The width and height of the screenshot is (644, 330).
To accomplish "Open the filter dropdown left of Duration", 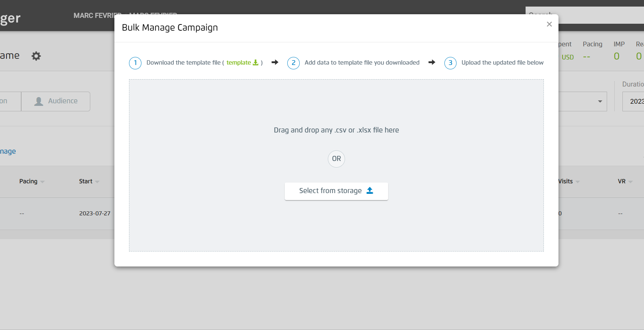I will coord(600,101).
